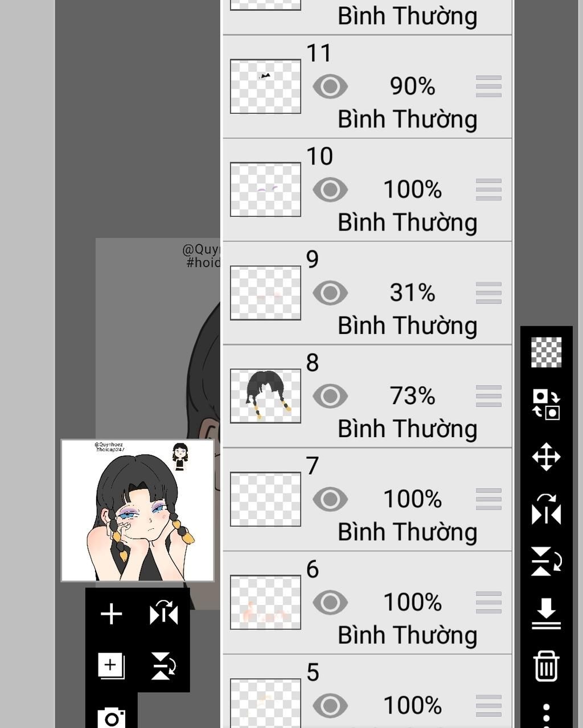Flip layer horizontally in right toolbar
Screen dimensions: 583x728
(x=546, y=509)
